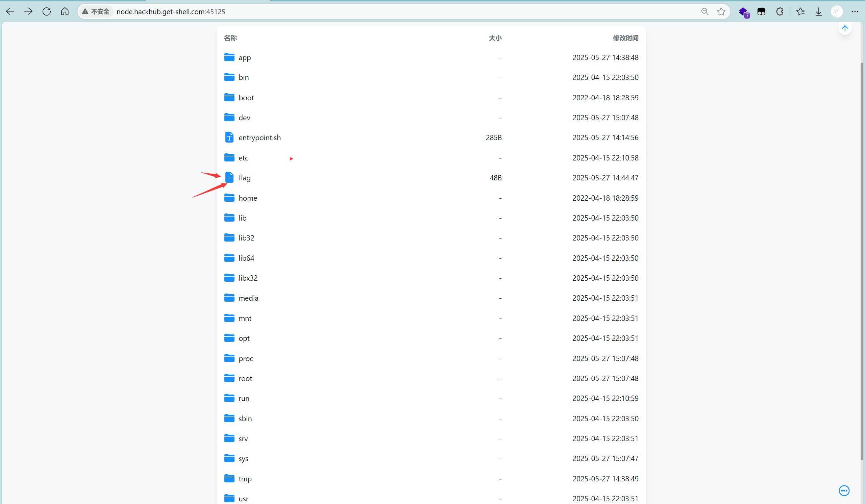The image size is (865, 504).
Task: Click the not-secure site warning badge
Action: click(x=96, y=11)
